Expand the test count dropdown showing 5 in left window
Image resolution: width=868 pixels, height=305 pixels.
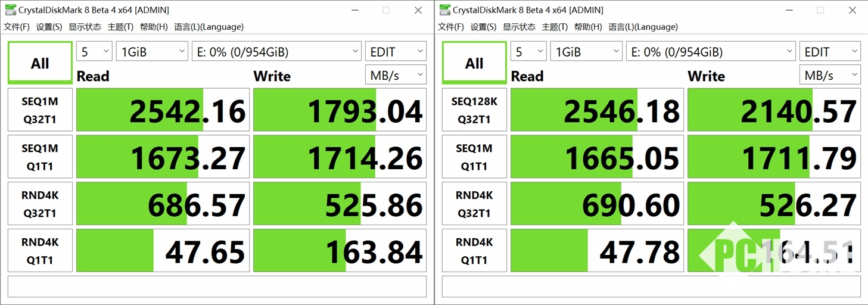pyautogui.click(x=94, y=52)
